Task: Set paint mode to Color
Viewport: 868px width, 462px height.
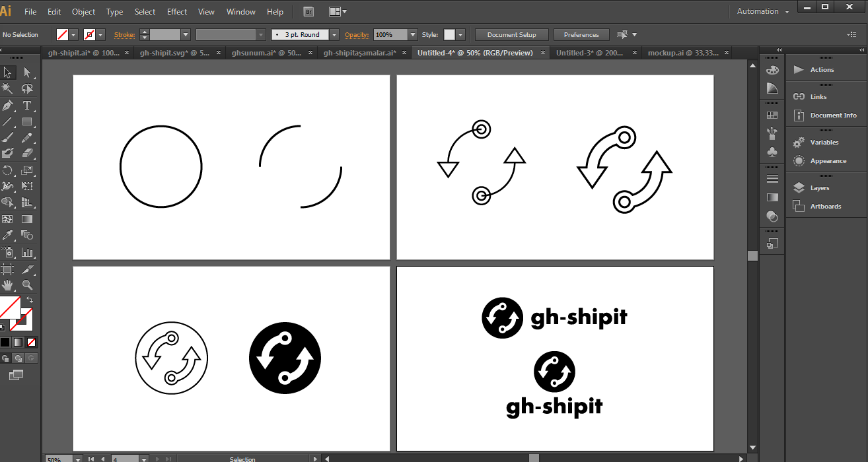Action: (5, 342)
